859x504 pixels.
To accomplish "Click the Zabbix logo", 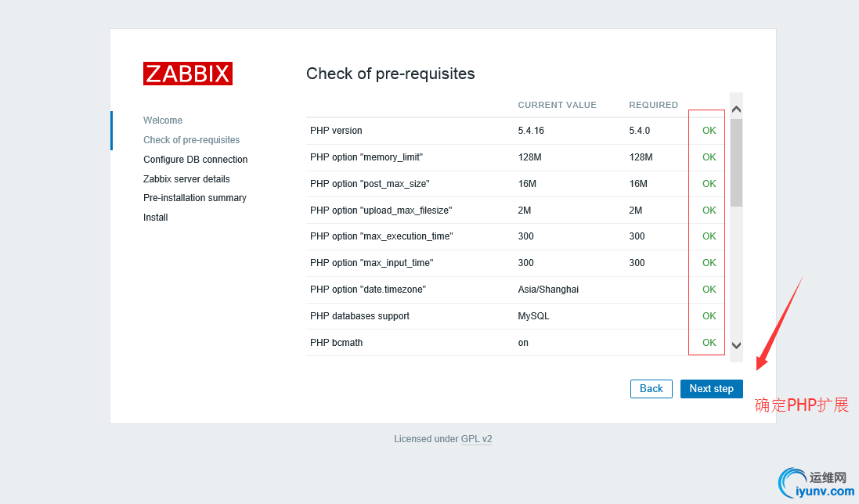I will pyautogui.click(x=188, y=74).
